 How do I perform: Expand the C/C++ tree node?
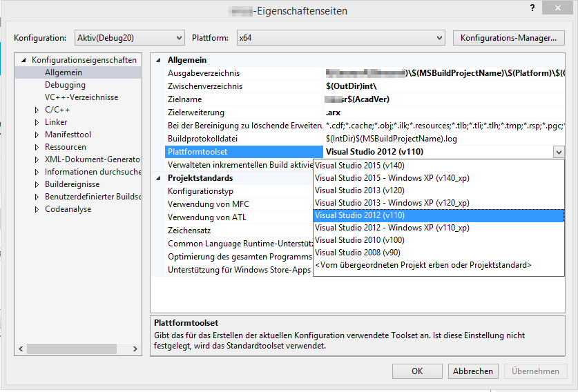coord(37,110)
